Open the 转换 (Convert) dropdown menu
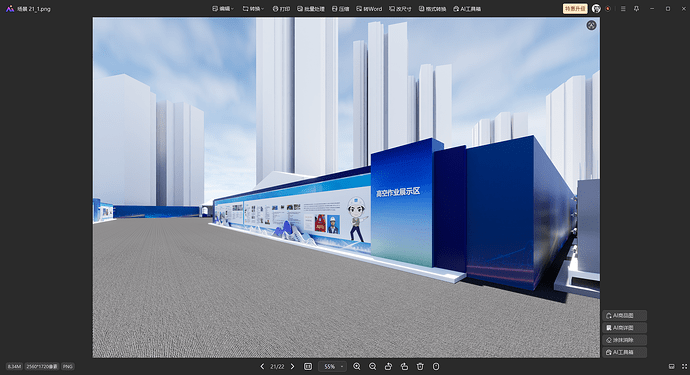This screenshot has height=375, width=690. click(253, 8)
